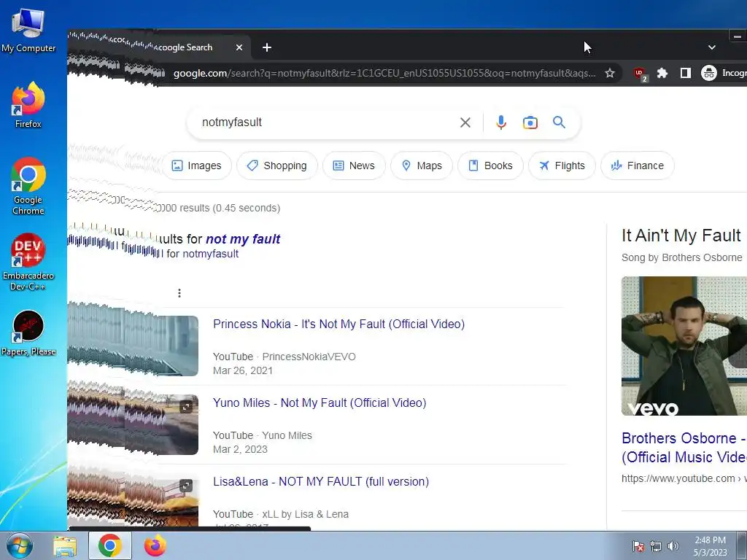Image resolution: width=747 pixels, height=560 pixels.
Task: Launch Firefox from desktop shortcut
Action: [x=28, y=105]
